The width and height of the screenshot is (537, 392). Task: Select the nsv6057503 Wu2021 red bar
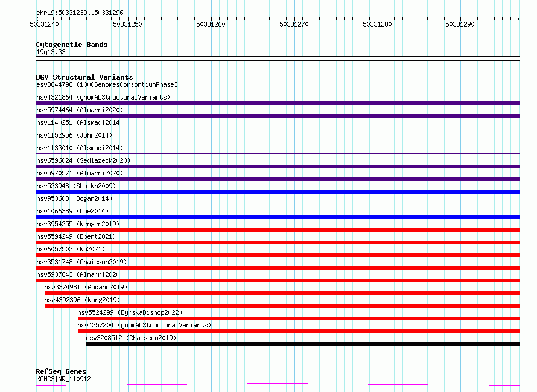tap(278, 255)
